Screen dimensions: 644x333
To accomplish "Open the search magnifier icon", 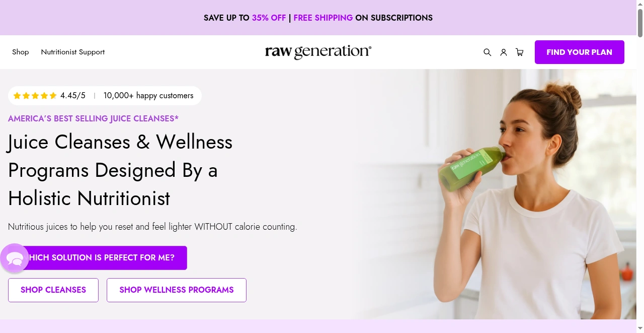I will click(487, 52).
